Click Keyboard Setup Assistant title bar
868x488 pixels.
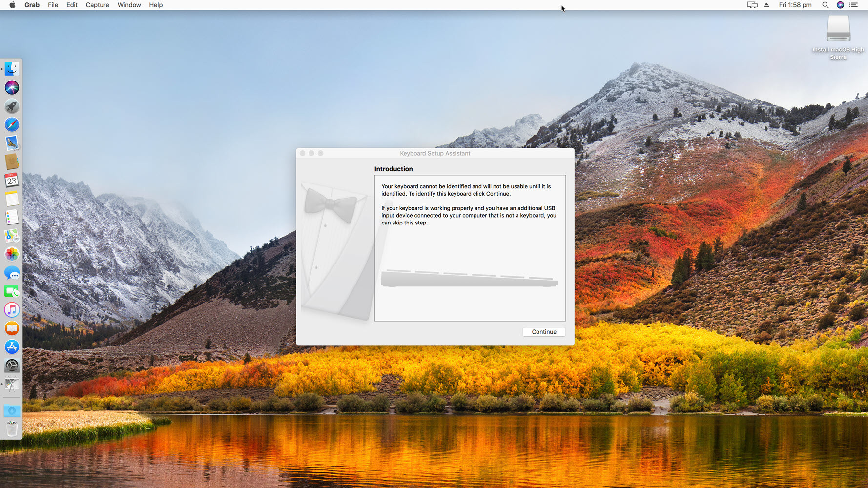(x=435, y=153)
